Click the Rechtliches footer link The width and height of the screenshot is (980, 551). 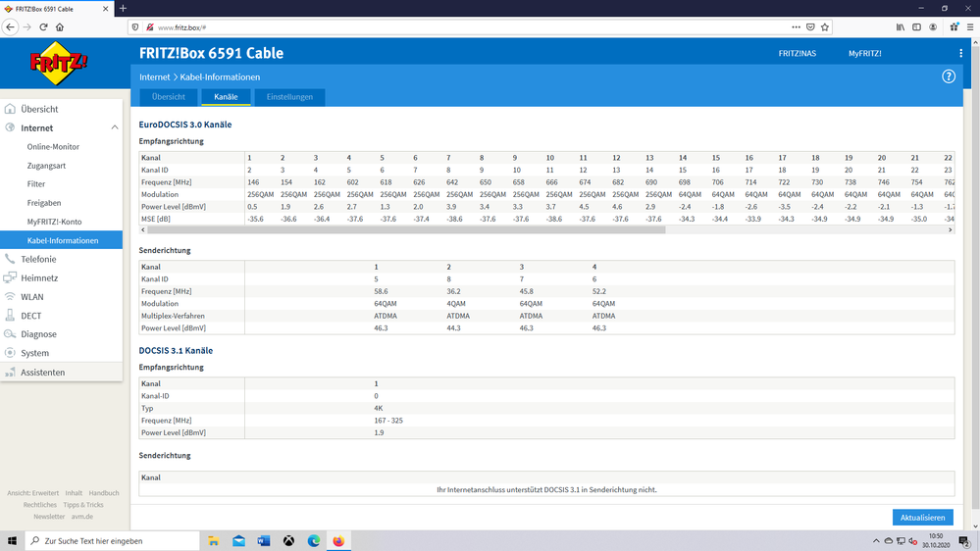[40, 505]
